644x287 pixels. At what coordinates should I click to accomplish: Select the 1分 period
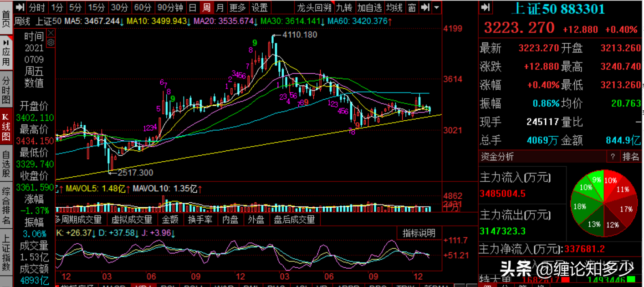57,7
